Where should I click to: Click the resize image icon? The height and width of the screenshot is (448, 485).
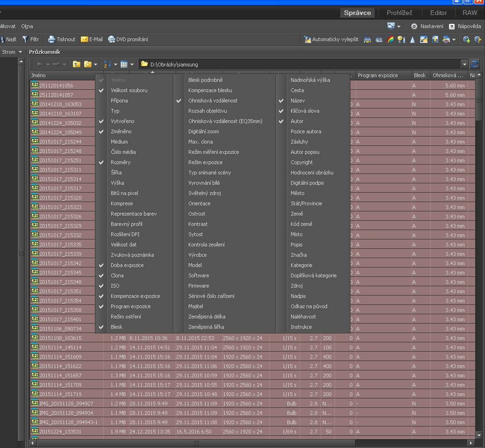click(424, 39)
